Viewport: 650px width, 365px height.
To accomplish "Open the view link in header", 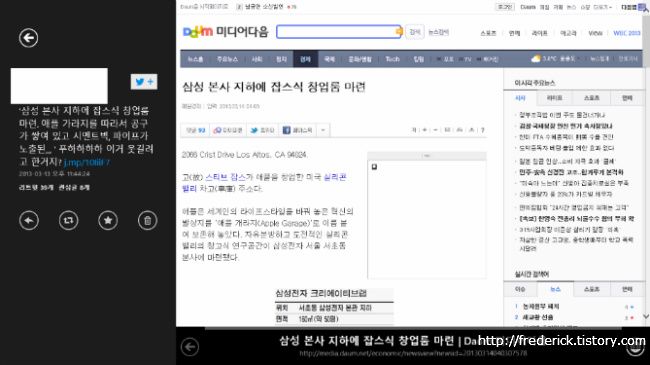I will coord(595,33).
